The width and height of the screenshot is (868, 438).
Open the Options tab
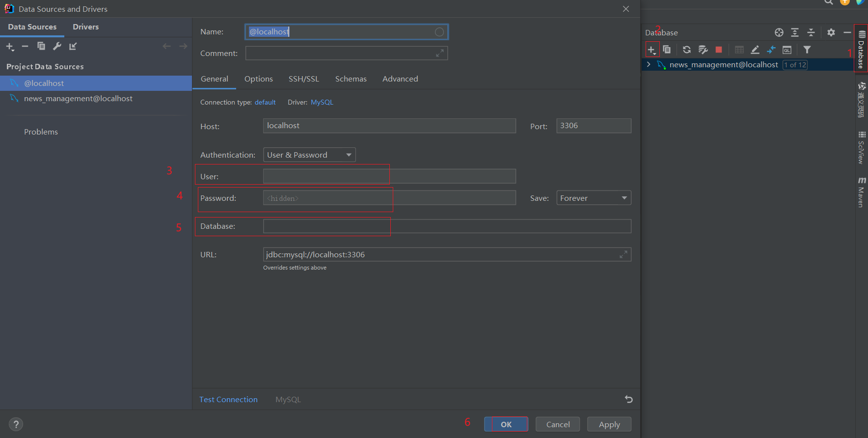click(258, 79)
